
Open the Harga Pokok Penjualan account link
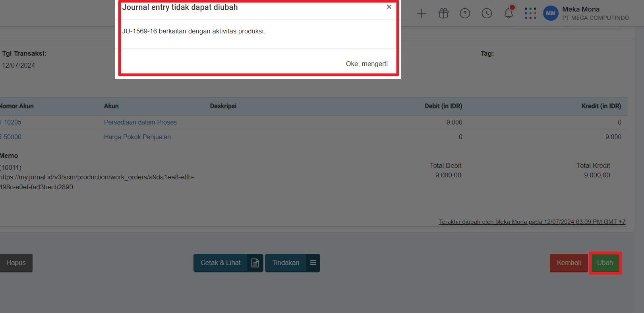coord(137,137)
